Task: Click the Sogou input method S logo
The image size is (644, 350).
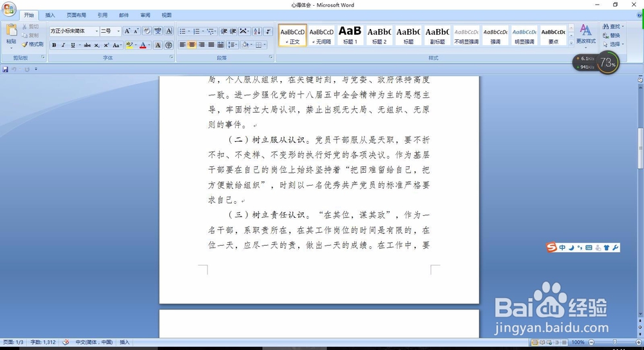Action: [551, 247]
